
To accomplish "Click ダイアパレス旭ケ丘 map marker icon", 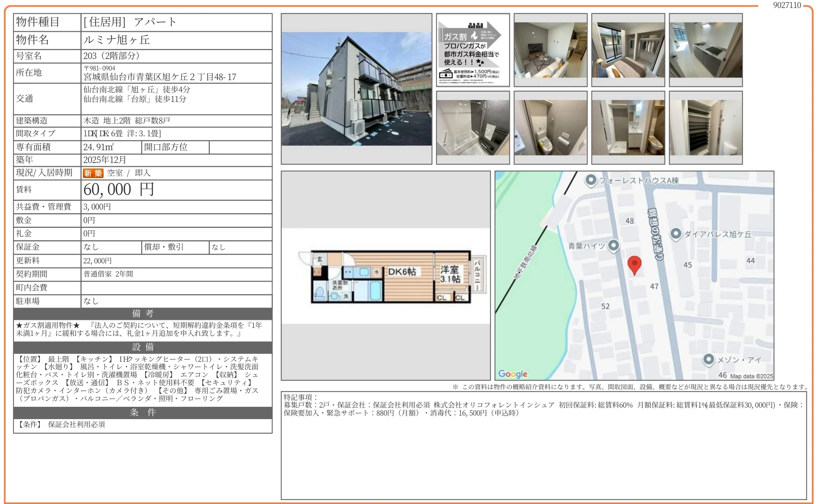I will coord(676,234).
